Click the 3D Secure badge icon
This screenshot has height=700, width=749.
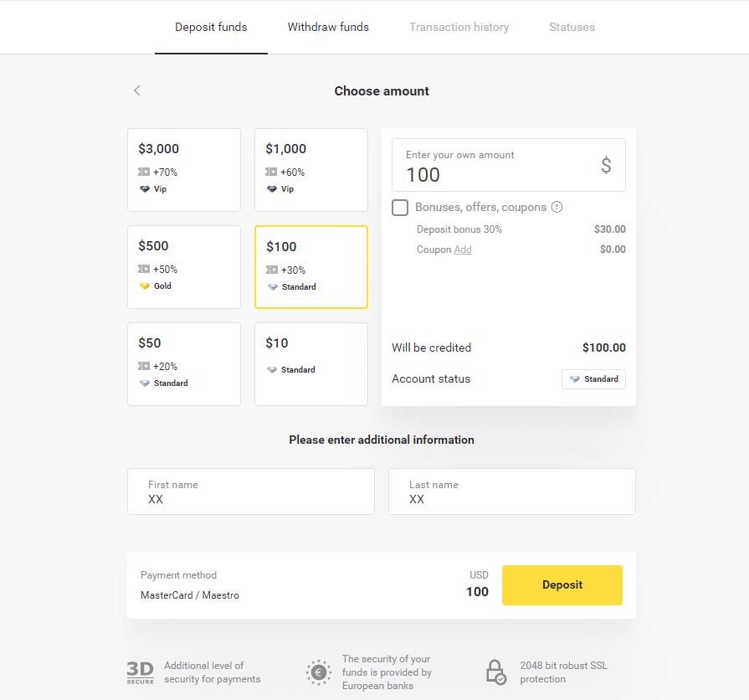[140, 671]
